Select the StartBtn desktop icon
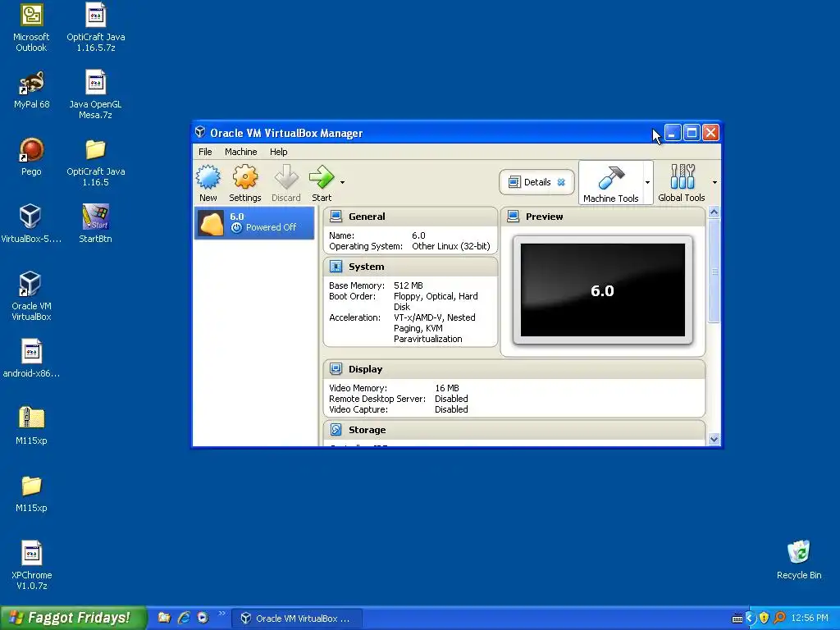This screenshot has height=630, width=840. pyautogui.click(x=95, y=225)
